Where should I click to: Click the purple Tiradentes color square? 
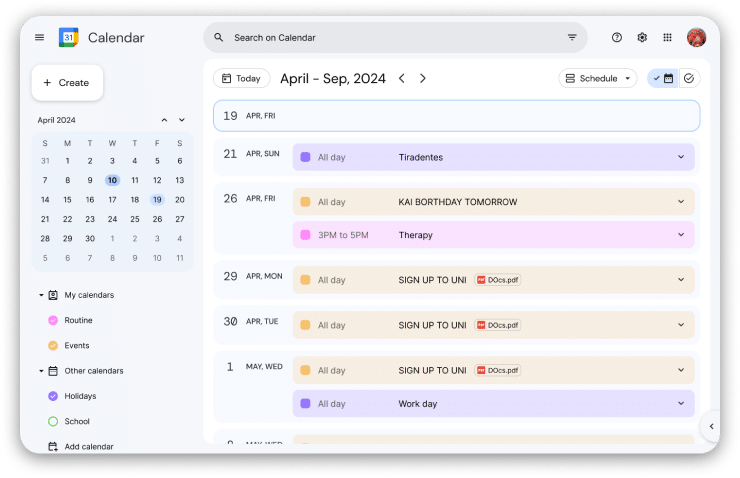[305, 157]
